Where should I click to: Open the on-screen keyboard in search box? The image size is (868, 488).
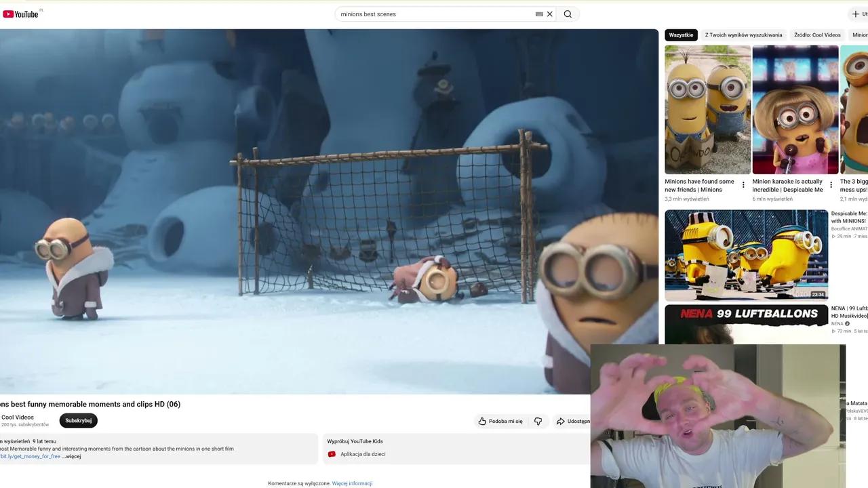(539, 14)
